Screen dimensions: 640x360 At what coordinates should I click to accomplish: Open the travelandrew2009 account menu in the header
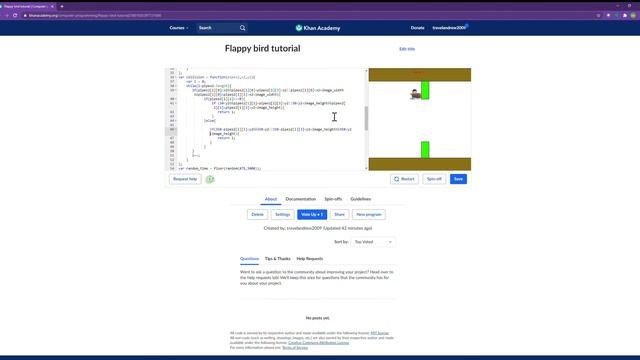(x=449, y=28)
